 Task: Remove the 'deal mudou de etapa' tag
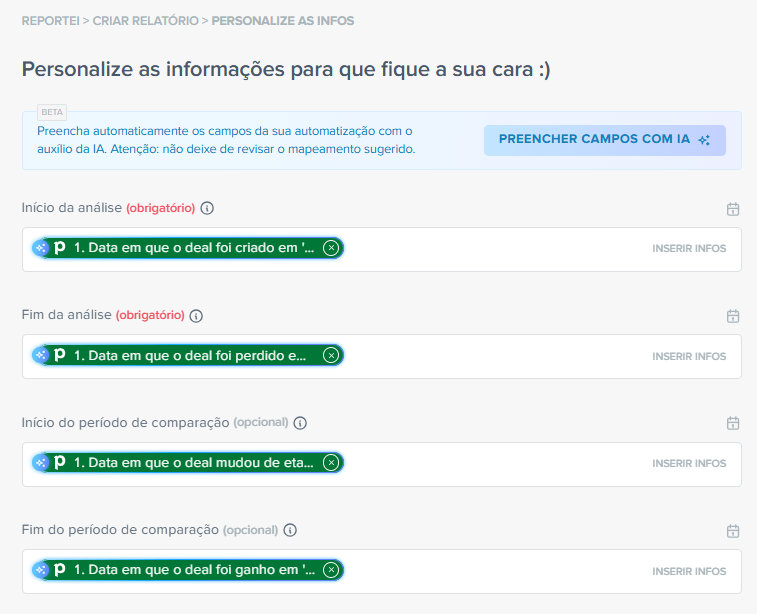point(331,463)
